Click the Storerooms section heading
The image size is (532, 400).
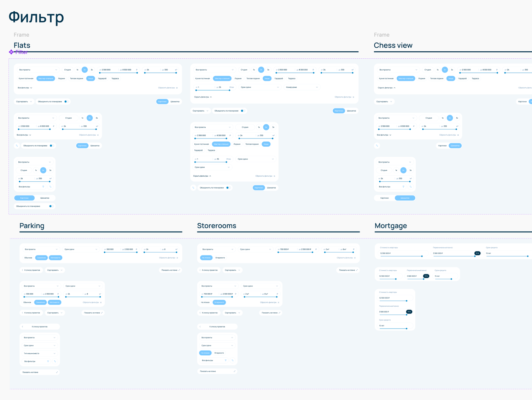click(216, 225)
